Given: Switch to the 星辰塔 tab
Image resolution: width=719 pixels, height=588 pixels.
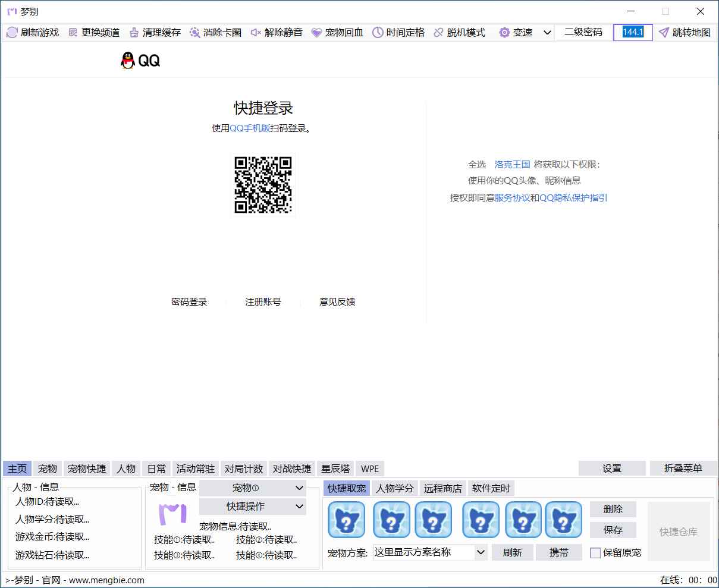Looking at the screenshot, I should coord(335,468).
